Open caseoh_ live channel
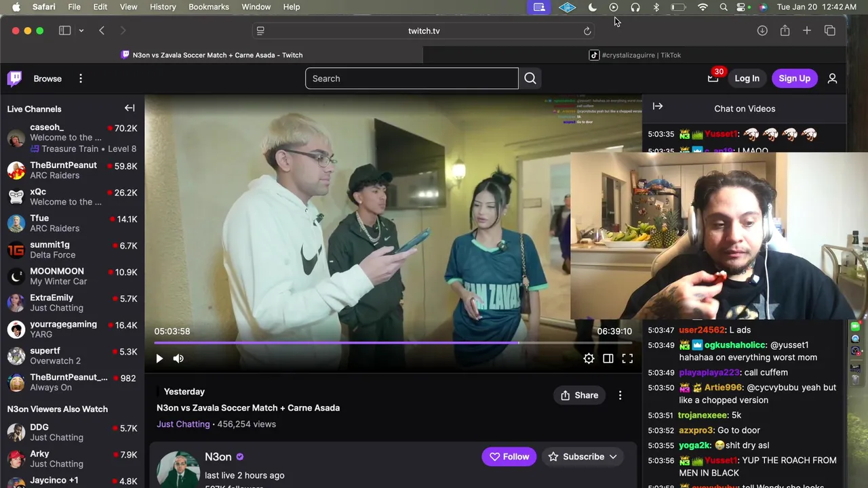 click(72, 138)
